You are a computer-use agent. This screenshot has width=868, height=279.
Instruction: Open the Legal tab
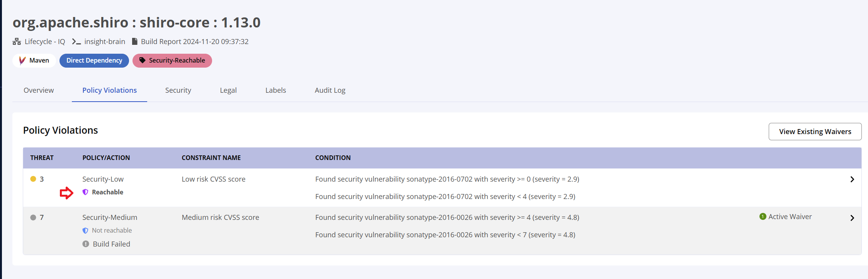[228, 90]
